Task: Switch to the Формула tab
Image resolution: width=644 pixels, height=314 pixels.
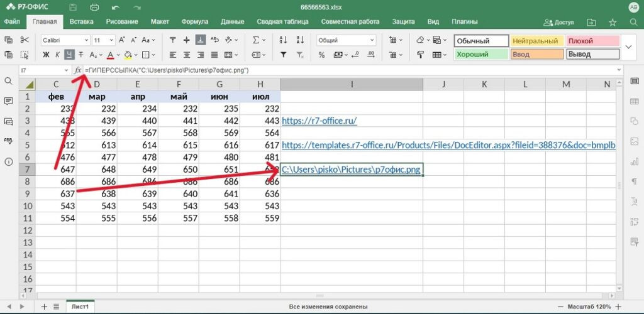Action: 194,22
